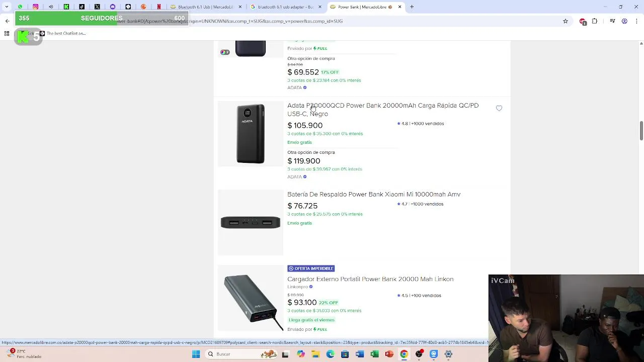This screenshot has width=644, height=362.
Task: Open Word from the taskbar
Action: click(359, 354)
